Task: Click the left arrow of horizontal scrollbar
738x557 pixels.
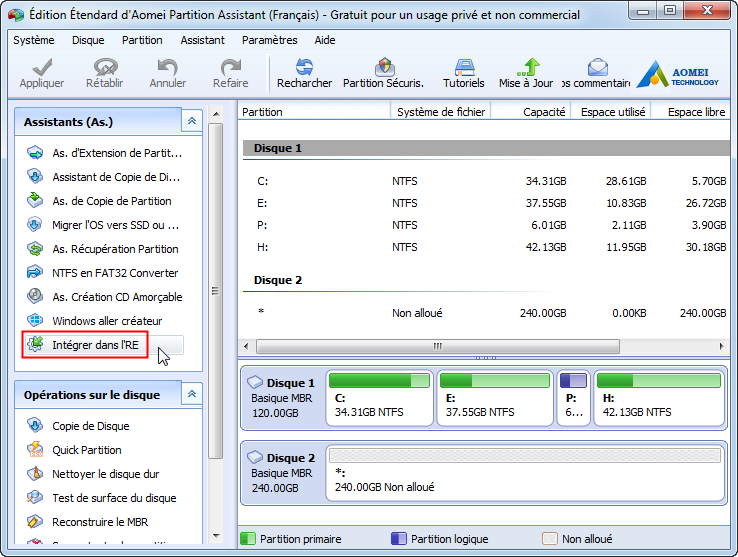Action: click(x=246, y=347)
